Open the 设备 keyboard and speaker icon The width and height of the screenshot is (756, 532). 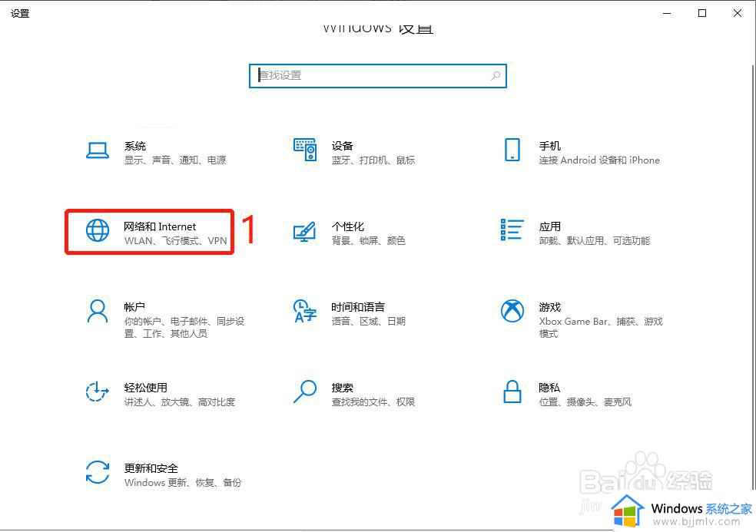(305, 150)
